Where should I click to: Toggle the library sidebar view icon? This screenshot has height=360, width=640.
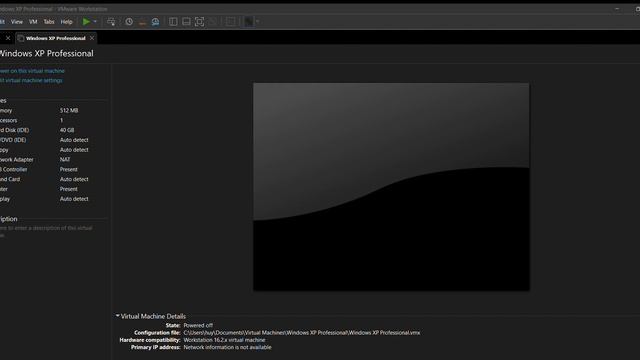pyautogui.click(x=173, y=22)
